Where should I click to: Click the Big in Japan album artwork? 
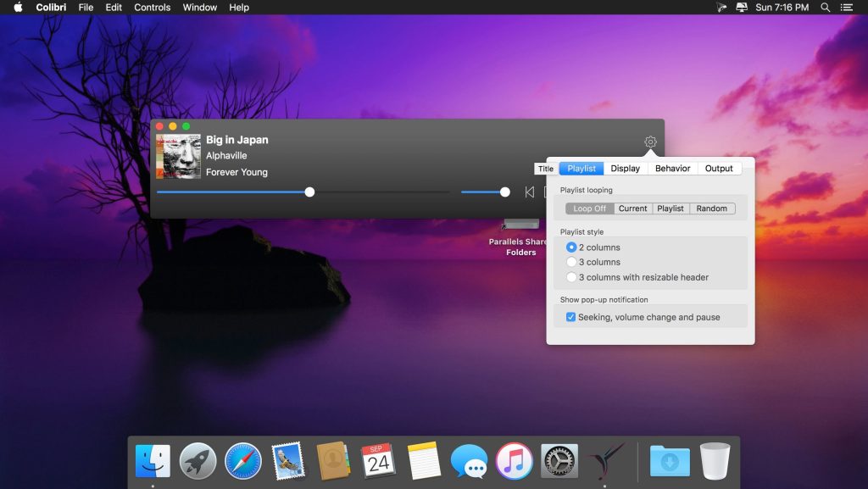[178, 156]
